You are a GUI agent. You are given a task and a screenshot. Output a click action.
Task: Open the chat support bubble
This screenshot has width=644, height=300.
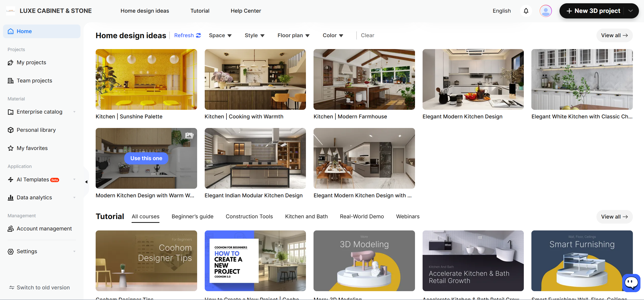coord(631,283)
